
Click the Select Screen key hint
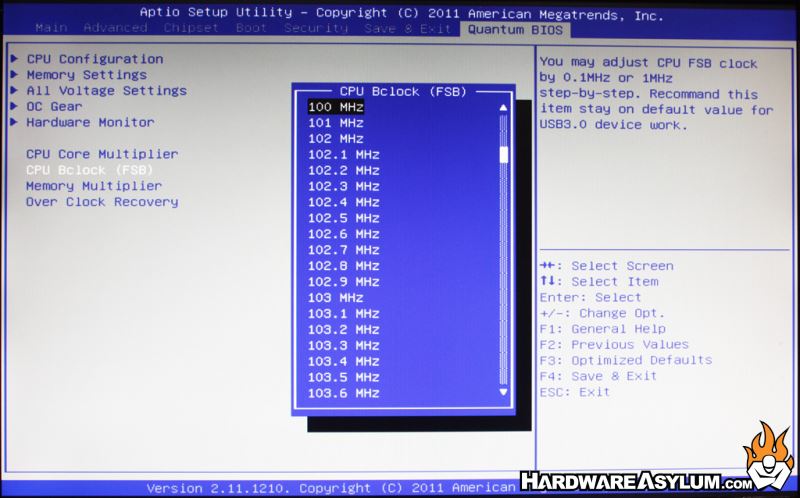point(607,266)
